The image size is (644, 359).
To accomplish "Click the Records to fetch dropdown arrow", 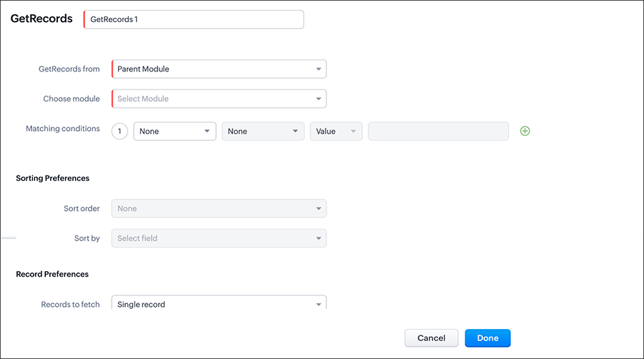I will tap(318, 305).
